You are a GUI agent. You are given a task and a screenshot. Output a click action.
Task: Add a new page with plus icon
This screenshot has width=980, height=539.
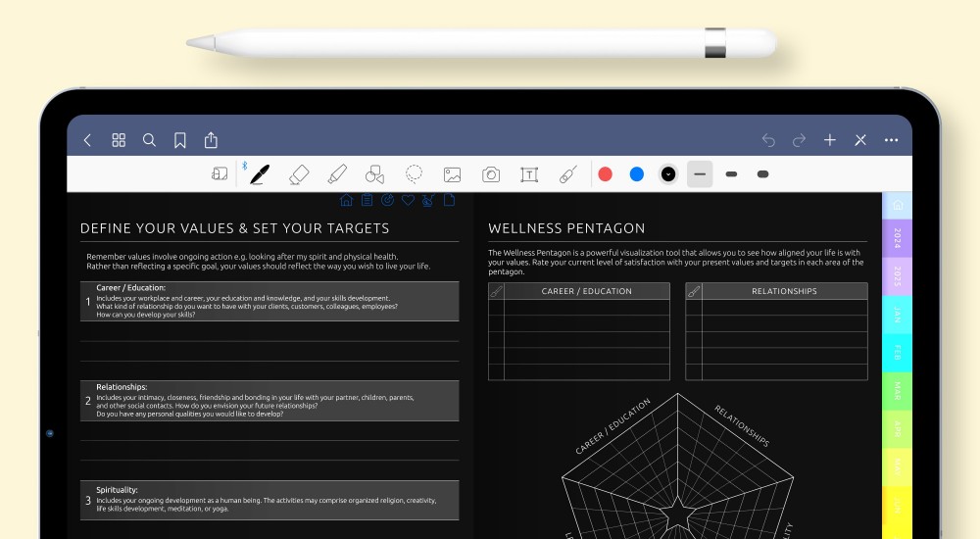point(830,140)
